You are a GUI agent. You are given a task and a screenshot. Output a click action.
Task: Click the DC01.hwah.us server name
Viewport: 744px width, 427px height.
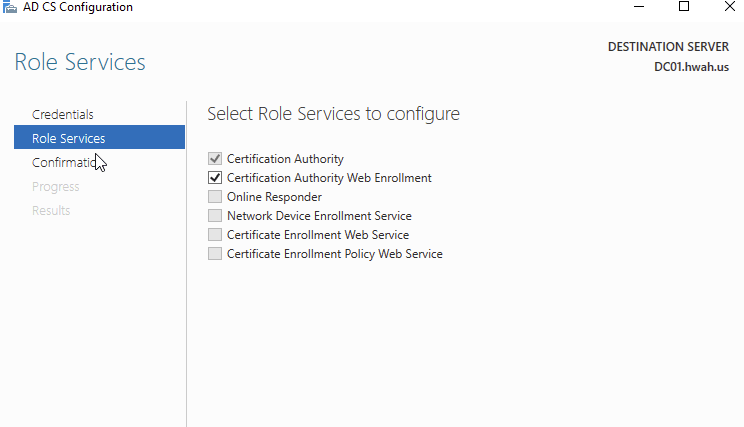click(690, 67)
